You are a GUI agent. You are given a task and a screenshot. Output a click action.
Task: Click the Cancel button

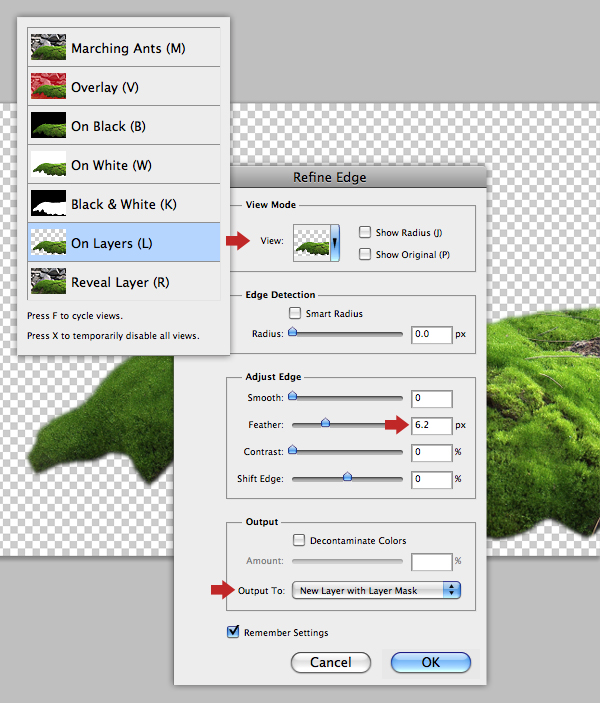(x=331, y=662)
